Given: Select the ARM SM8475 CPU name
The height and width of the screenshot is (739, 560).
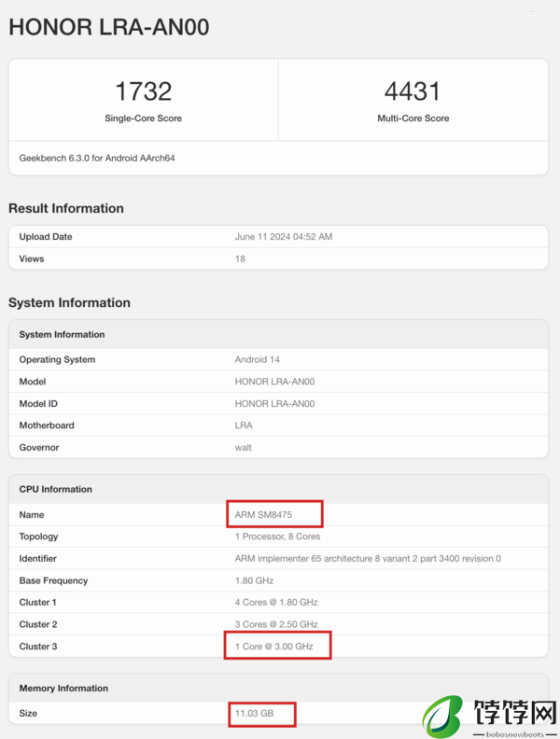Looking at the screenshot, I should pyautogui.click(x=263, y=515).
